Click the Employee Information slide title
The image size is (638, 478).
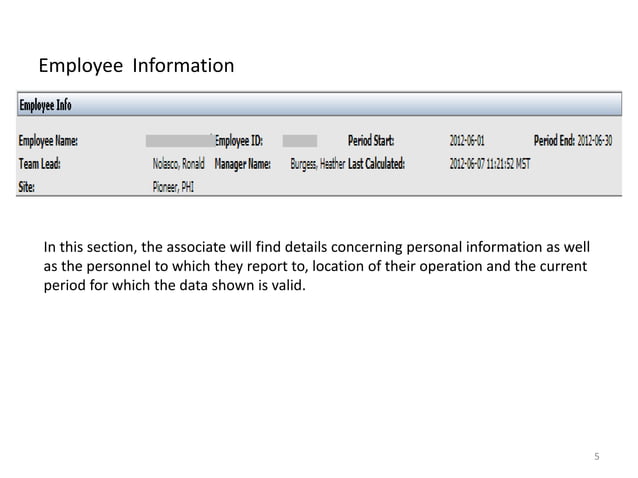(x=136, y=66)
